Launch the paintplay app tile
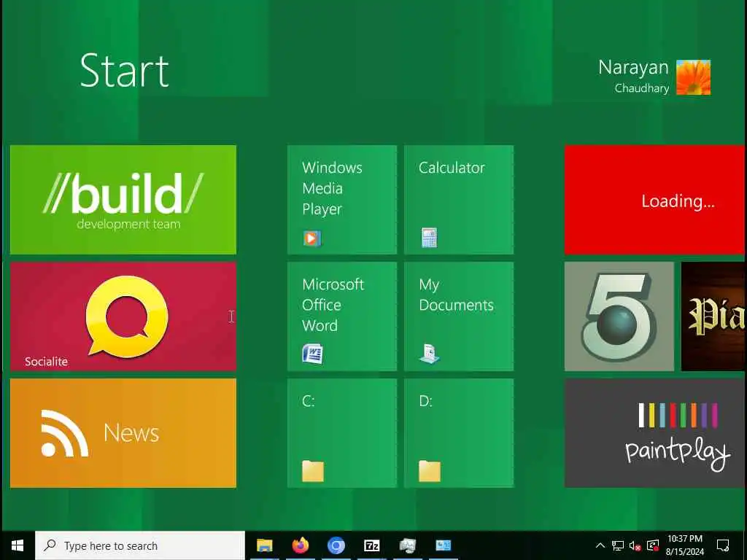This screenshot has width=747, height=560. tap(656, 433)
